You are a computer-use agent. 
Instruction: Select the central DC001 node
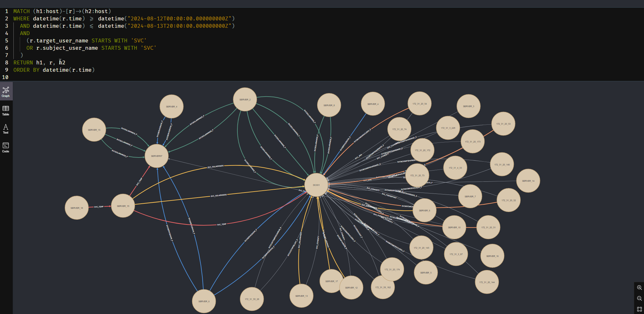[x=316, y=185]
